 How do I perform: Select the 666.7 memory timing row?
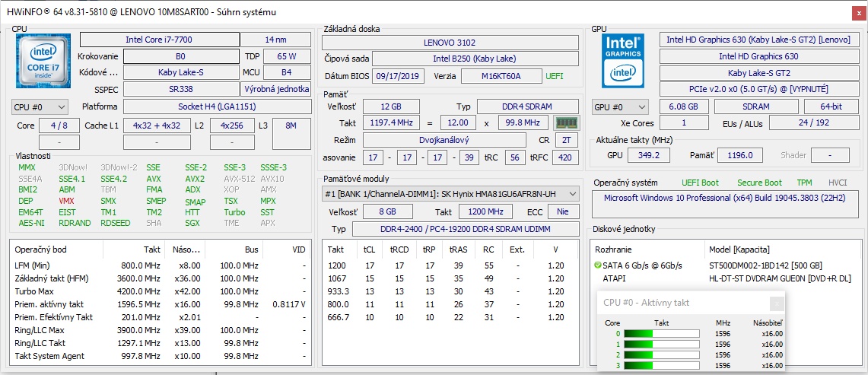(450, 317)
